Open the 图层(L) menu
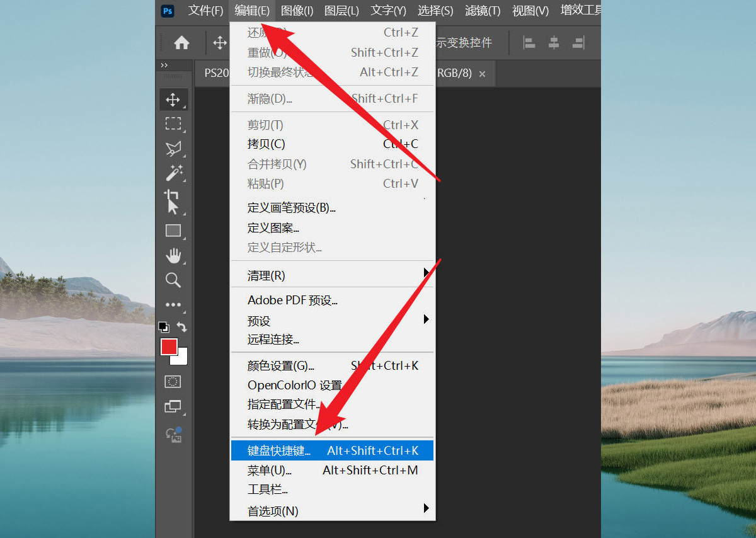Screen dimensions: 756x538 (x=342, y=11)
